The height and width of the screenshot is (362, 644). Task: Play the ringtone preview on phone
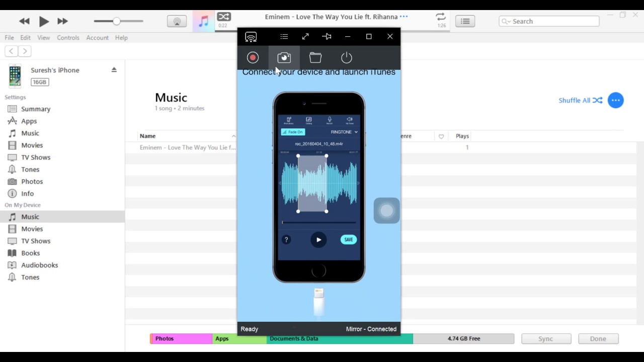(x=318, y=240)
